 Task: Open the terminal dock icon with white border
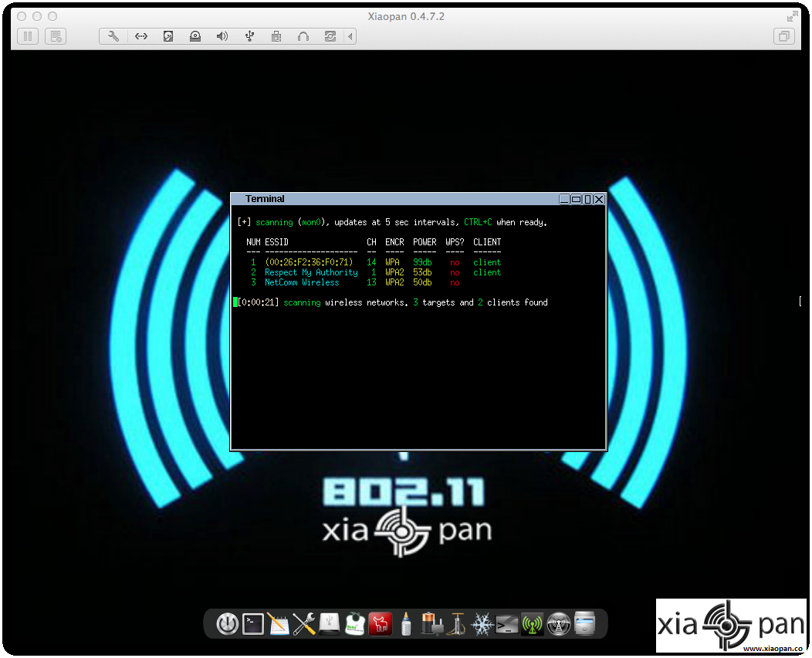click(253, 624)
